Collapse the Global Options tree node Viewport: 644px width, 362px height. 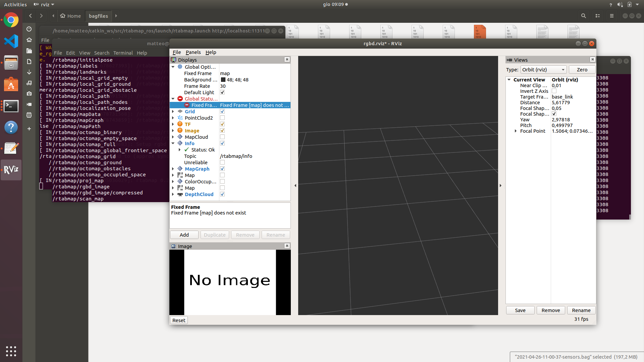tap(173, 67)
